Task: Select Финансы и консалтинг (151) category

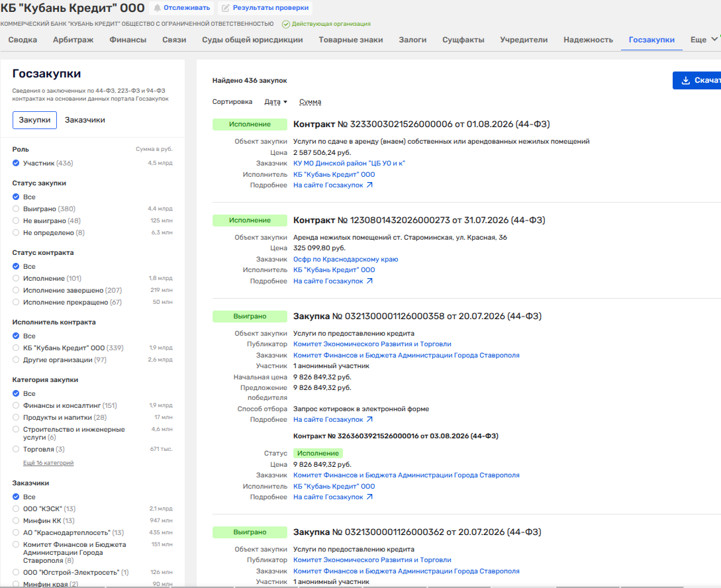Action: coord(16,405)
